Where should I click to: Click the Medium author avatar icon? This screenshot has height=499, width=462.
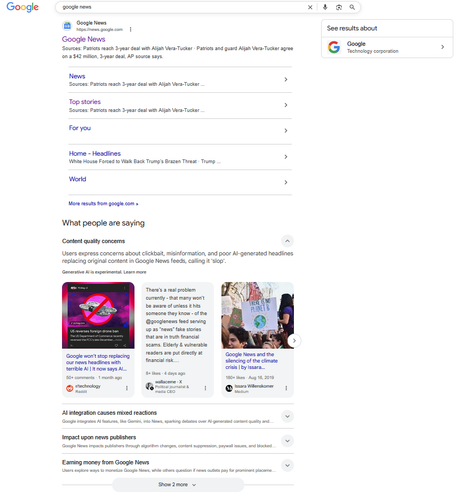[229, 388]
